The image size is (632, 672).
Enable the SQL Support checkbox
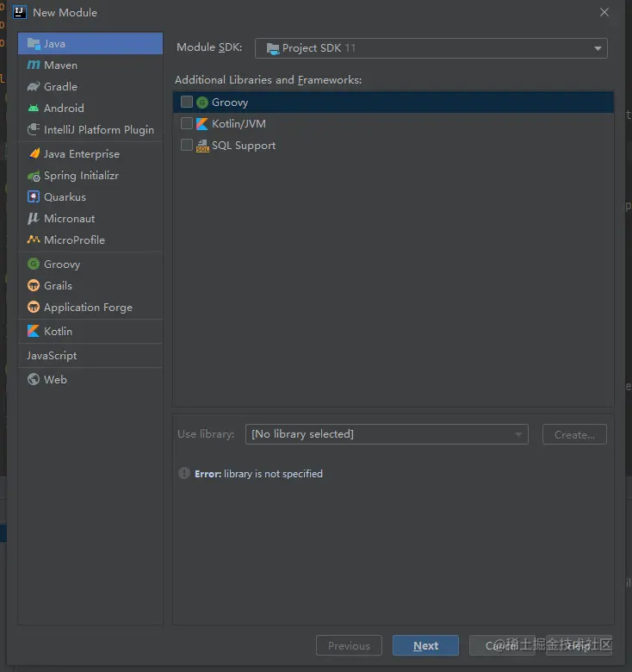click(x=187, y=145)
